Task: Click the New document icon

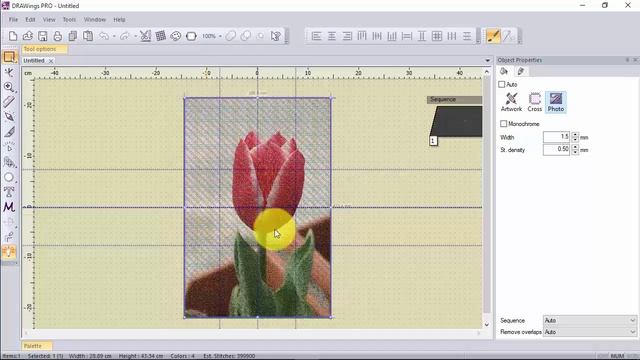Action: (13, 36)
